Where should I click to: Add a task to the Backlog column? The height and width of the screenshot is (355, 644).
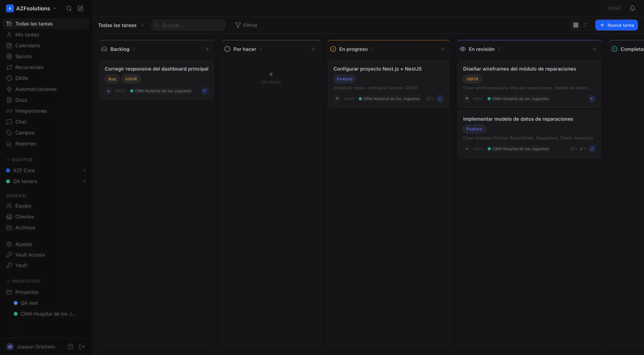click(x=207, y=49)
